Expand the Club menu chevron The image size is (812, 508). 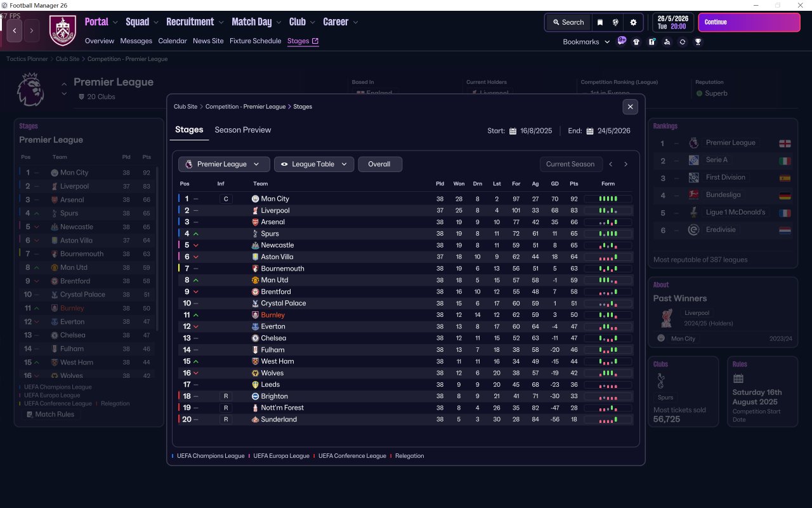(313, 22)
